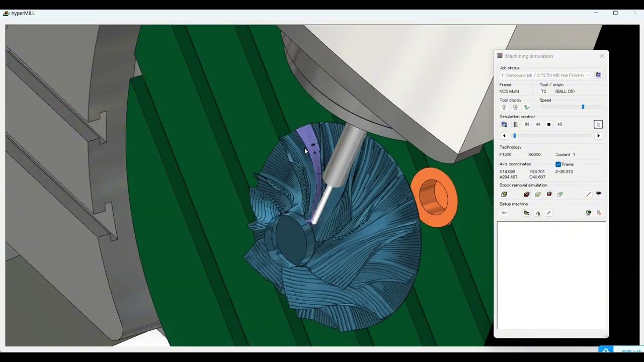
Task: Click the NCS Multi frame field
Action: point(516,92)
